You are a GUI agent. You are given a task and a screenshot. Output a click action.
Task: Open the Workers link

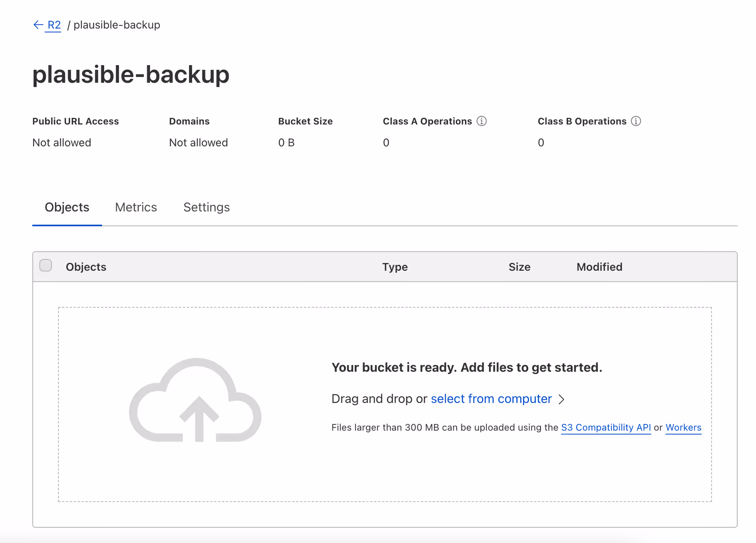pos(683,428)
